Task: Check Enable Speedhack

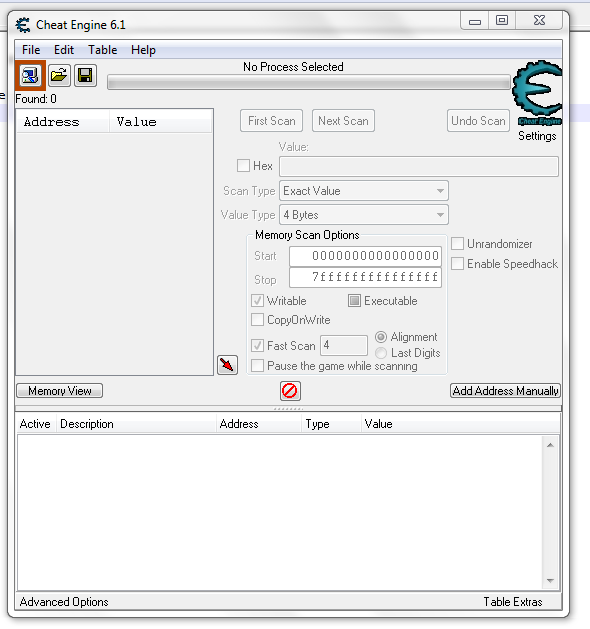Action: (x=458, y=264)
